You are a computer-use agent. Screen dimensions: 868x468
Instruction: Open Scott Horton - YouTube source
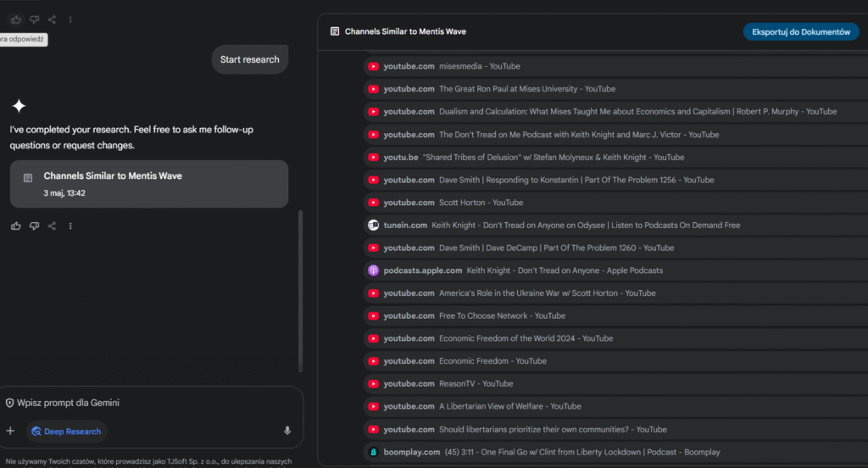click(x=615, y=203)
